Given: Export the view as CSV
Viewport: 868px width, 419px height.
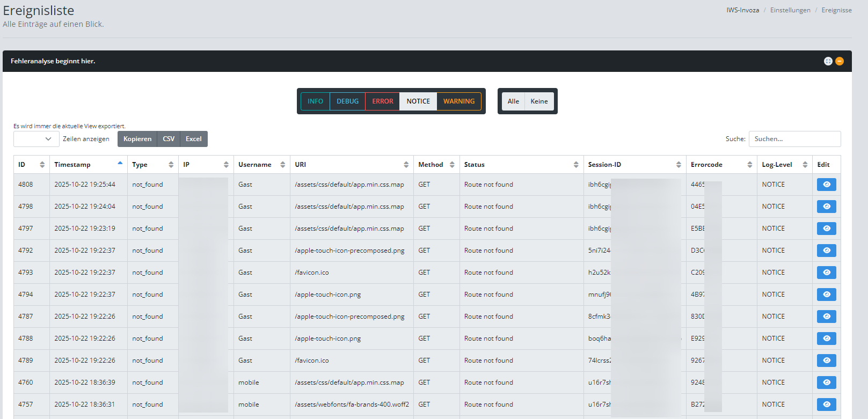Looking at the screenshot, I should click(169, 139).
